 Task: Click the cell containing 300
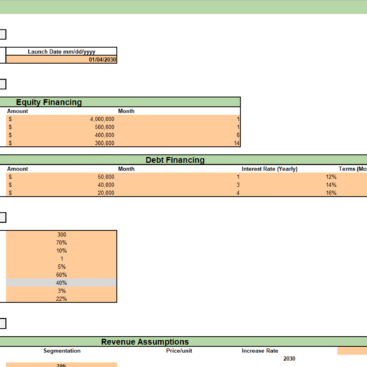[x=61, y=235]
